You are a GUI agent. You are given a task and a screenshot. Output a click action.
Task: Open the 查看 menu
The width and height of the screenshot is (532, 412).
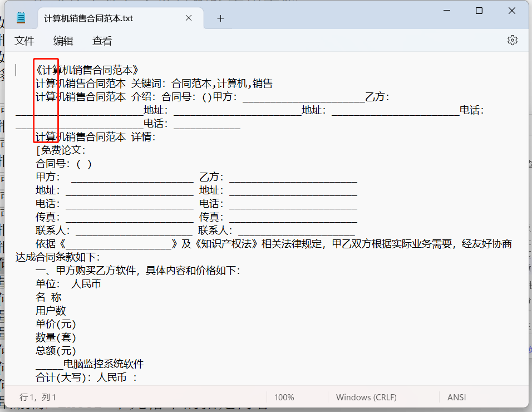101,41
